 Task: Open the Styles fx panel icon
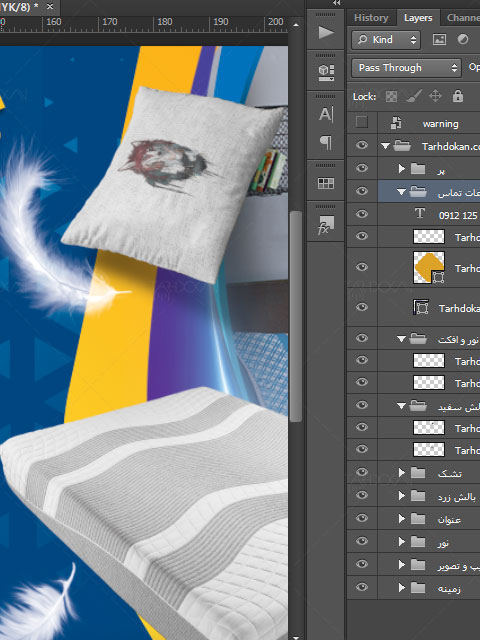coord(326,225)
